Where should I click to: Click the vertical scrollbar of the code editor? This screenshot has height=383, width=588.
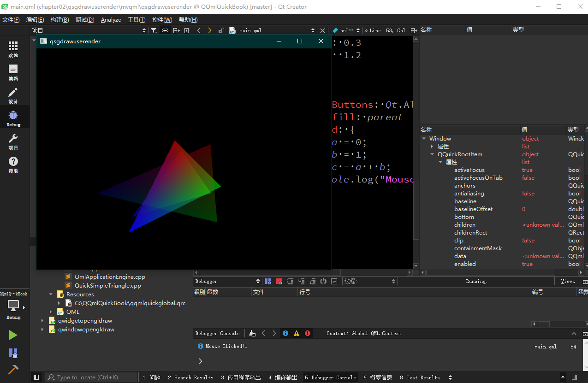click(416, 210)
